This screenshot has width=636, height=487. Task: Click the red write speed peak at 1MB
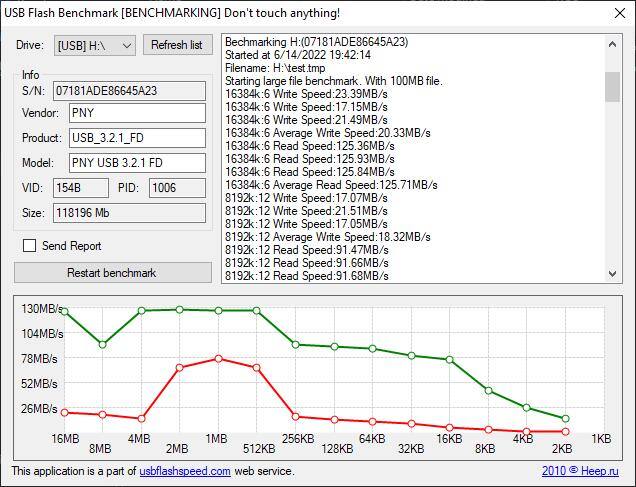pyautogui.click(x=218, y=358)
